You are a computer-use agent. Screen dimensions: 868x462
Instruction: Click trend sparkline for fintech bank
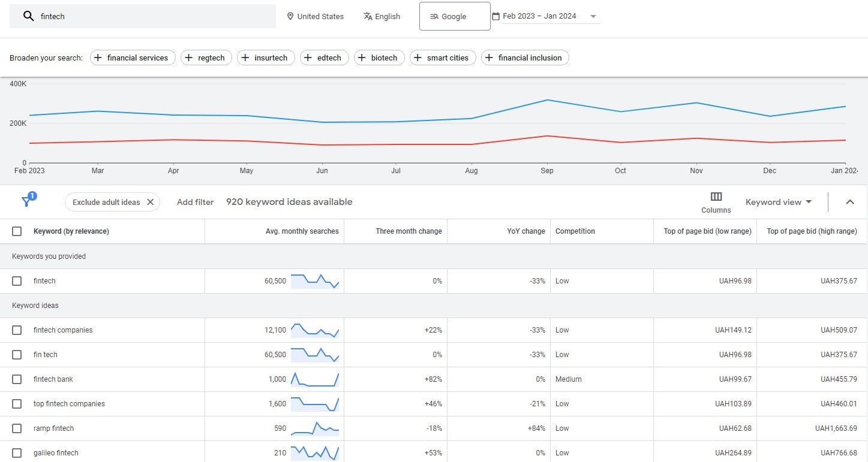click(315, 379)
